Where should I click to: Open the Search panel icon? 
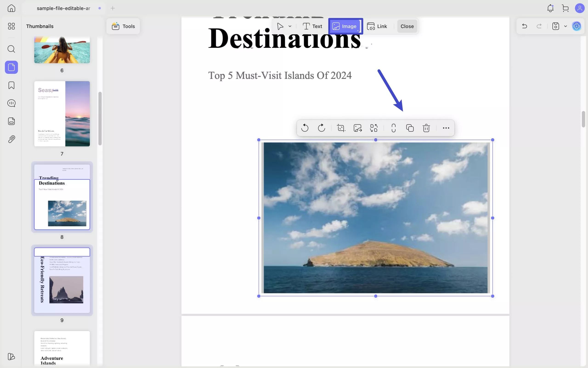click(x=11, y=49)
